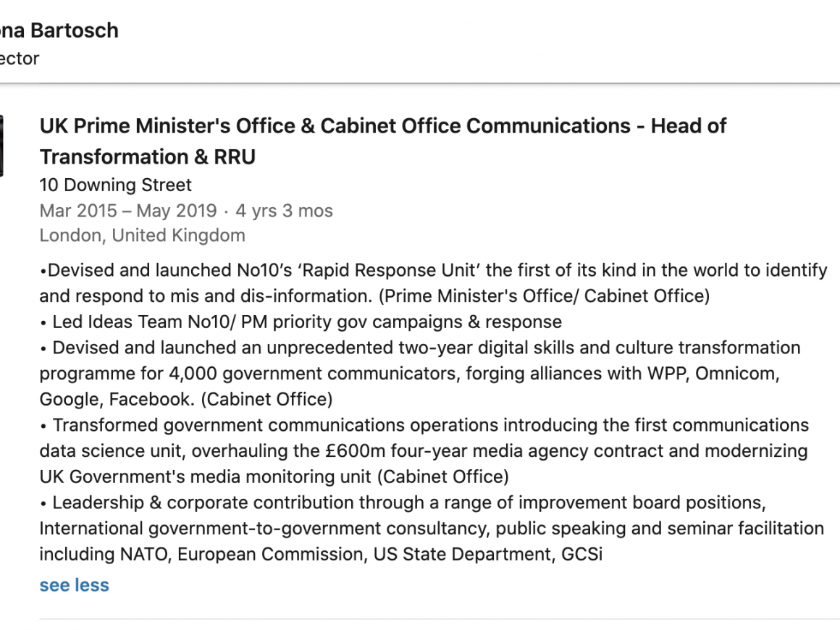
Task: Click the "Google, Facebook. (Cabinet Office)" line
Action: pyautogui.click(x=186, y=399)
